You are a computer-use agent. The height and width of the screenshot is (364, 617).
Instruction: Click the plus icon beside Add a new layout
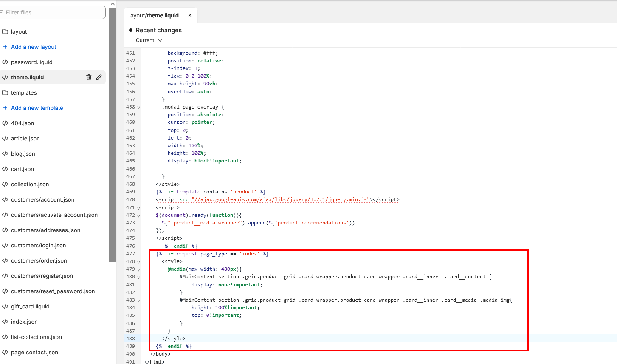click(x=5, y=47)
